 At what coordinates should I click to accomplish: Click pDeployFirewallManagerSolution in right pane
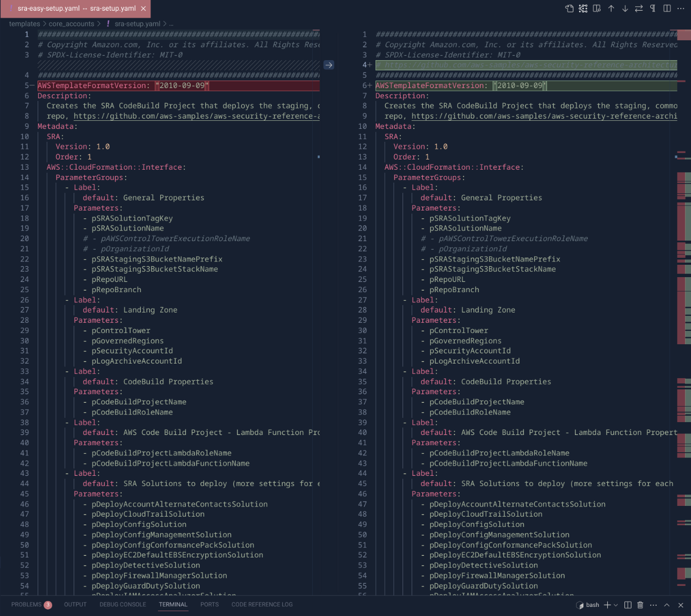[497, 575]
